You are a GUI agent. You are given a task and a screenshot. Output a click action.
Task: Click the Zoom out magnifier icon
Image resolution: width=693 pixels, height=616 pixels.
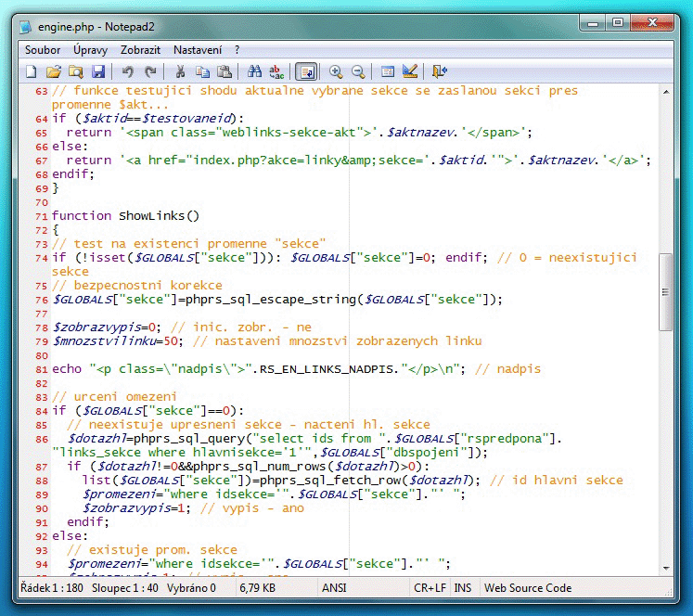coord(357,71)
